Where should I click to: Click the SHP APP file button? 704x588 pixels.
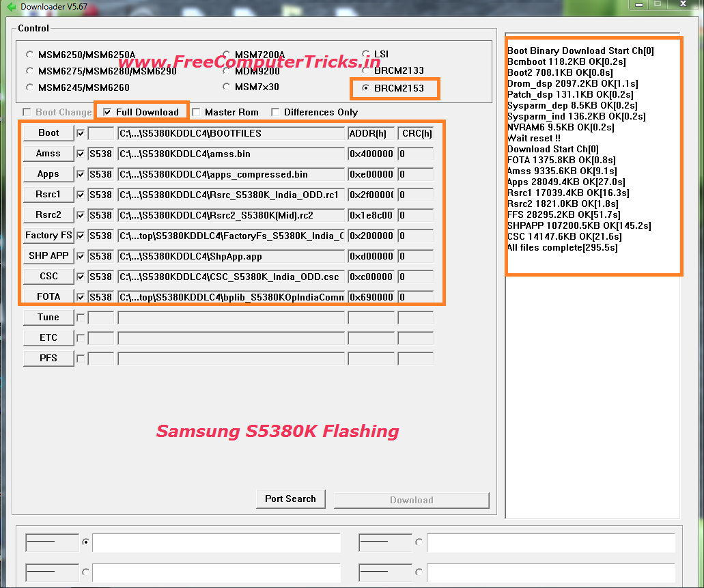[48, 255]
